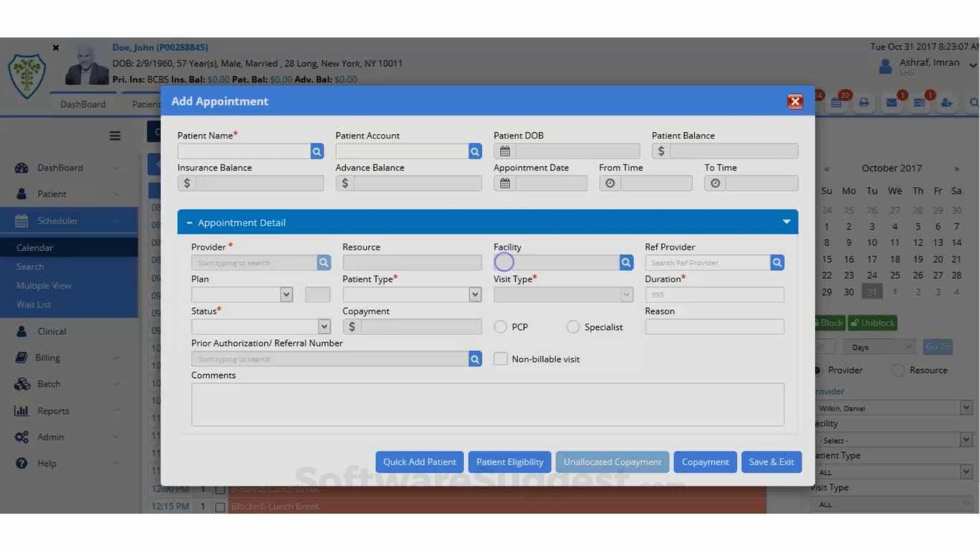Close the Add Appointment dialog
This screenshot has width=980, height=551.
point(795,101)
